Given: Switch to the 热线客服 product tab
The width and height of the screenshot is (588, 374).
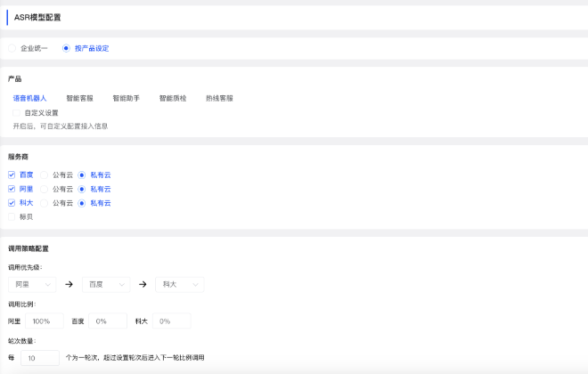Looking at the screenshot, I should pyautogui.click(x=219, y=98).
